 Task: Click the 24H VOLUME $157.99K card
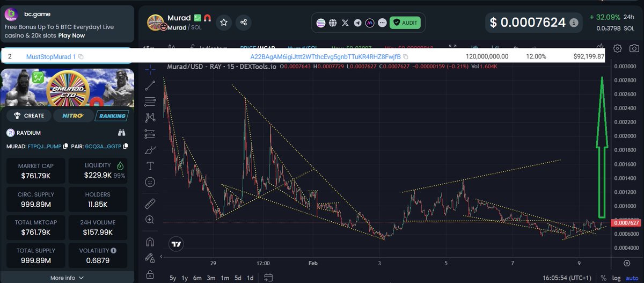[98, 228]
